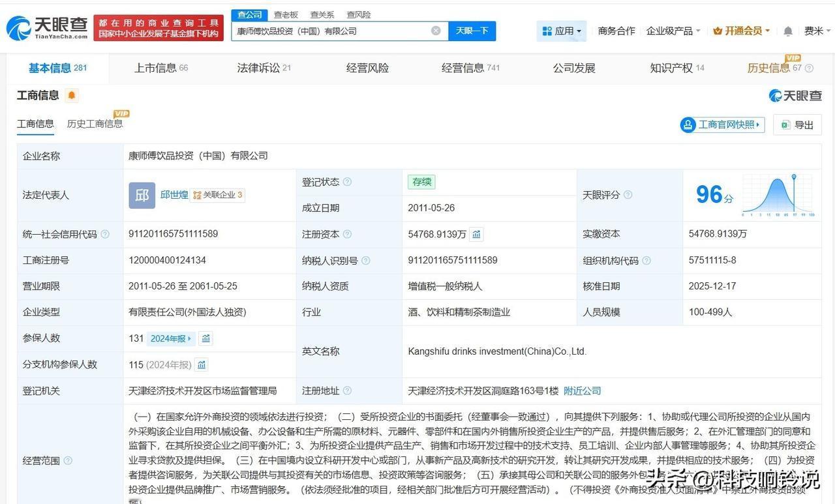Viewport: 835px width, 504px height.
Task: Click help icon beside 注册地址
Action: [347, 391]
